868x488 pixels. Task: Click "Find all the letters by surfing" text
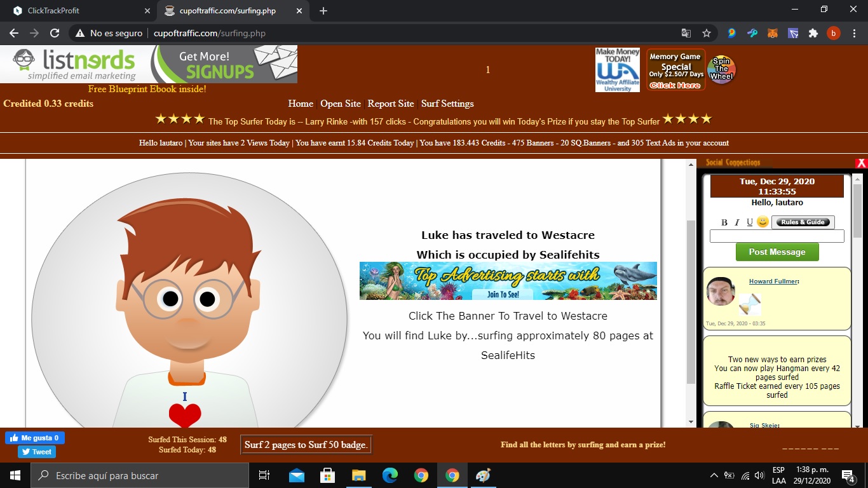click(583, 445)
